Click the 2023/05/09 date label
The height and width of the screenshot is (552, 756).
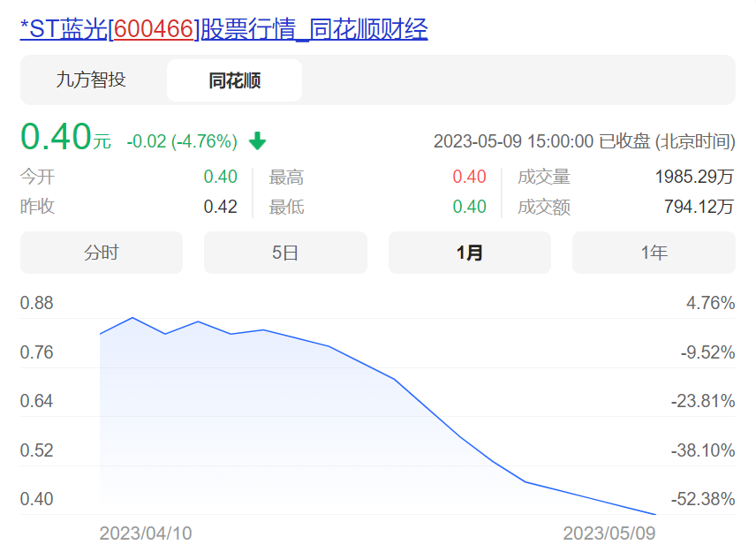pos(609,533)
